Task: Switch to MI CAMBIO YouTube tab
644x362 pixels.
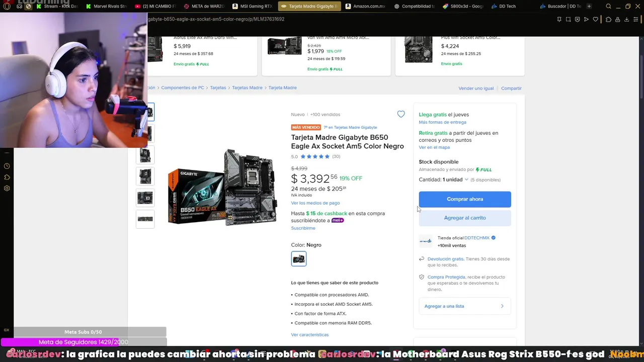Action: pyautogui.click(x=155, y=7)
